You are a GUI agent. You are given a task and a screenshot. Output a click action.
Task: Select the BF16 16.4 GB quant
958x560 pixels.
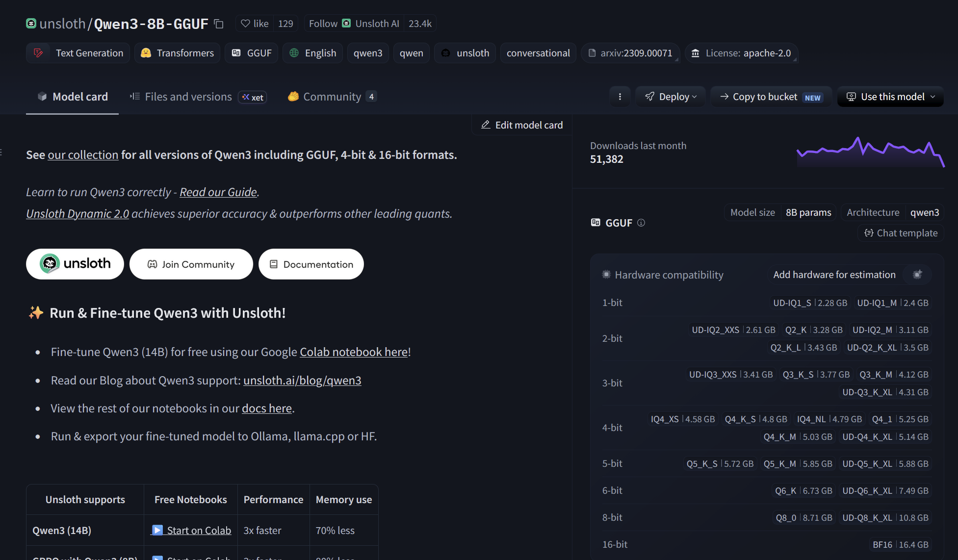(x=901, y=545)
